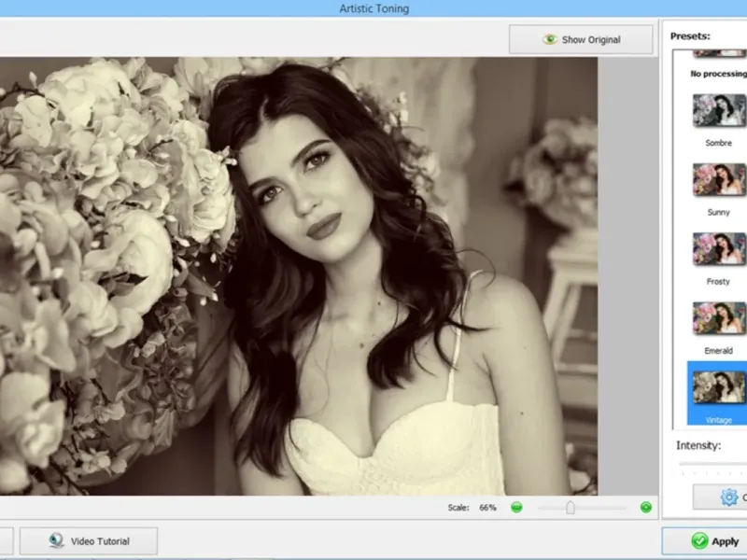Zoom out with the green minus icon
Screen dimensions: 747x560
coord(516,508)
